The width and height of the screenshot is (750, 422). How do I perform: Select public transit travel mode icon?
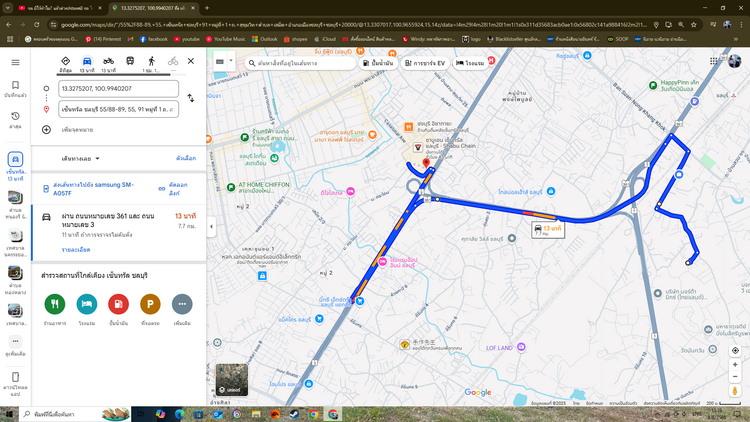[x=130, y=61]
